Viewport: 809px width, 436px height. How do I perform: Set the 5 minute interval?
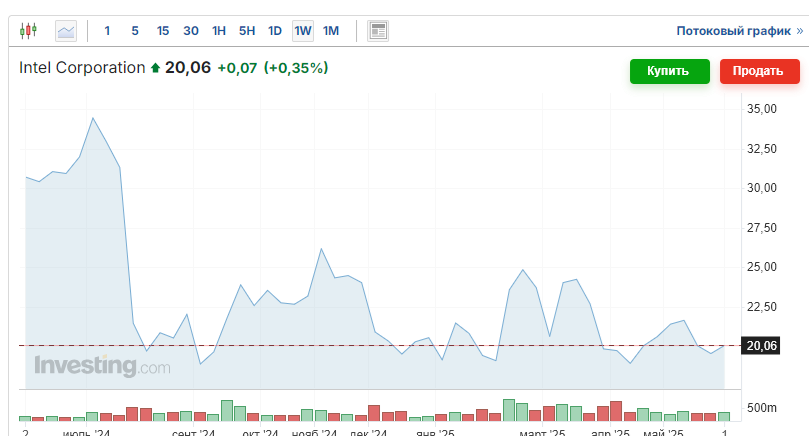point(135,31)
